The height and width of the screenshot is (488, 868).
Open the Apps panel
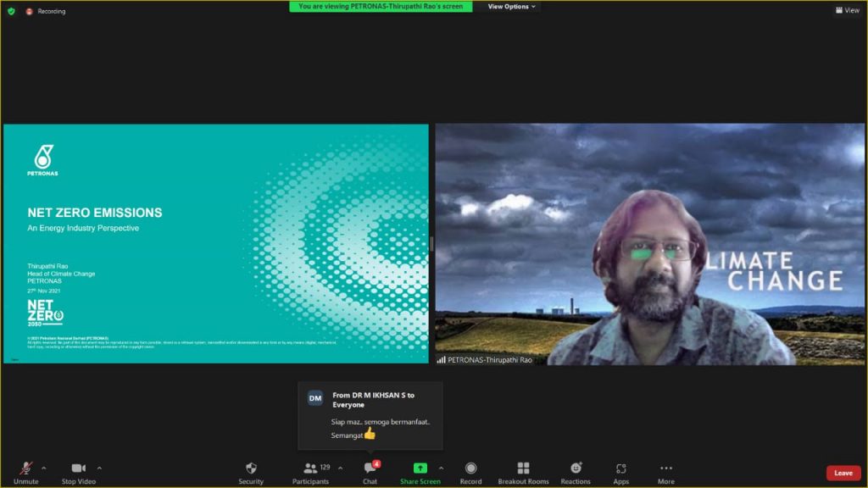click(621, 473)
